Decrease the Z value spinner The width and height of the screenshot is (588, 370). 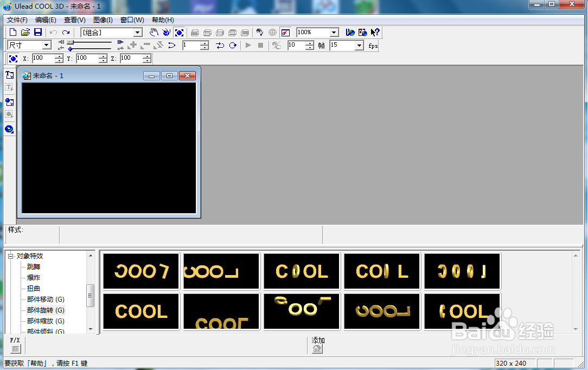click(x=147, y=60)
